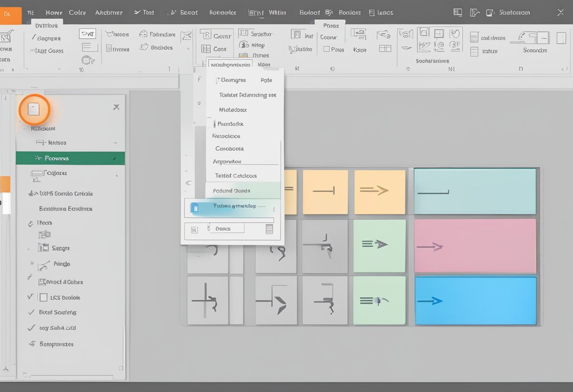This screenshot has width=573, height=392.
Task: Open the Colce menu tab
Action: 77,13
